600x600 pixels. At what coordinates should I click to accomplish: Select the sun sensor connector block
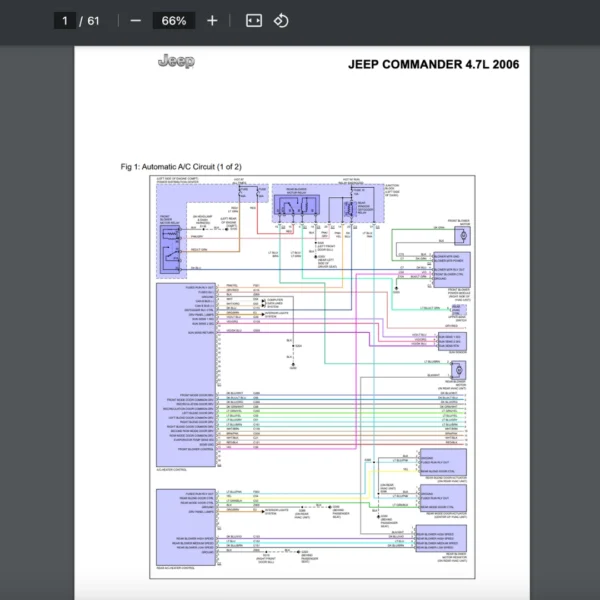451,341
